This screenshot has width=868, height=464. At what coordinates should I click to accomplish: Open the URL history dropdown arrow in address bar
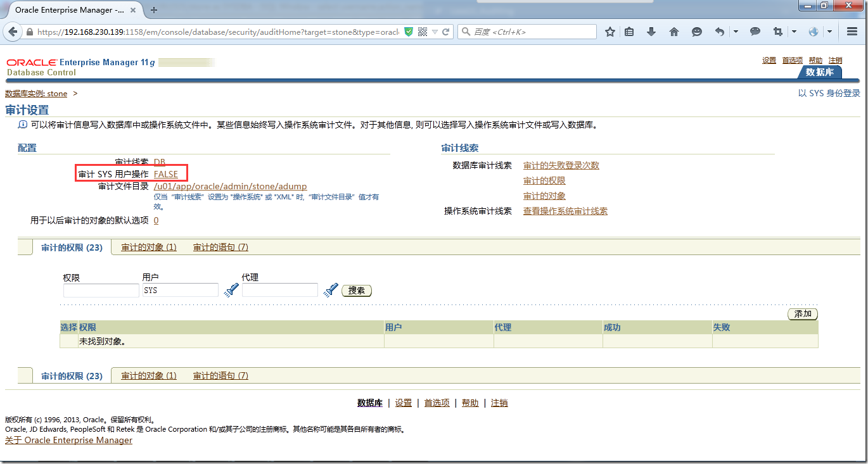pos(434,32)
